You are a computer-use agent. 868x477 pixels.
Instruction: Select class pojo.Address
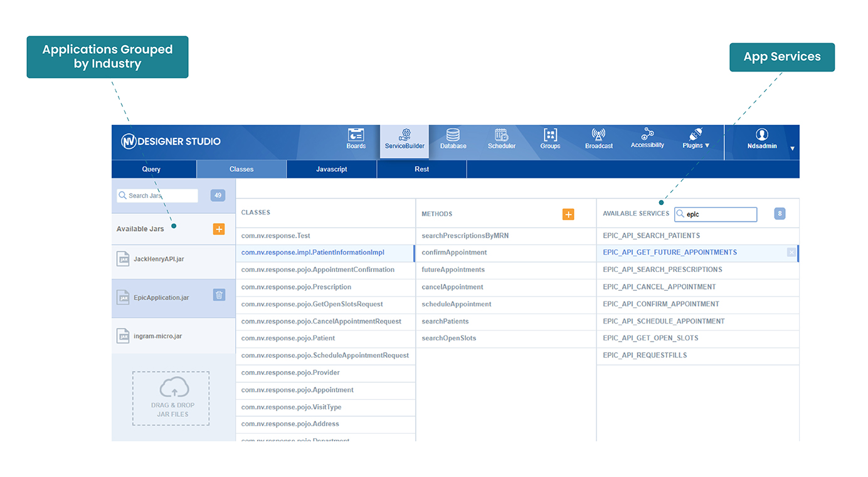325,424
